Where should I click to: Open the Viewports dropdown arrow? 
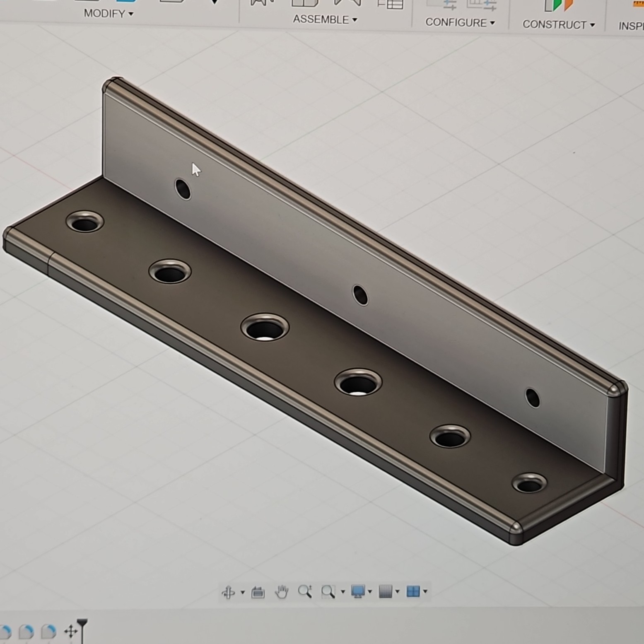(x=425, y=591)
